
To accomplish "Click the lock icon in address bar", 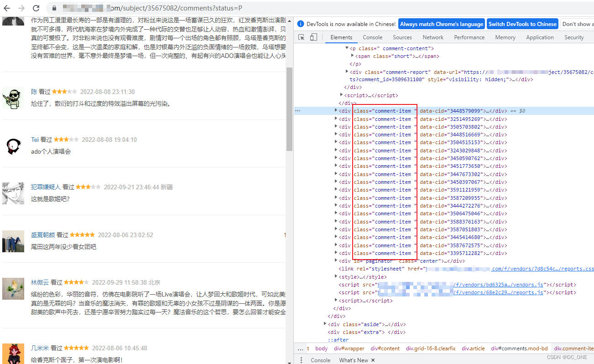I will (x=54, y=8).
